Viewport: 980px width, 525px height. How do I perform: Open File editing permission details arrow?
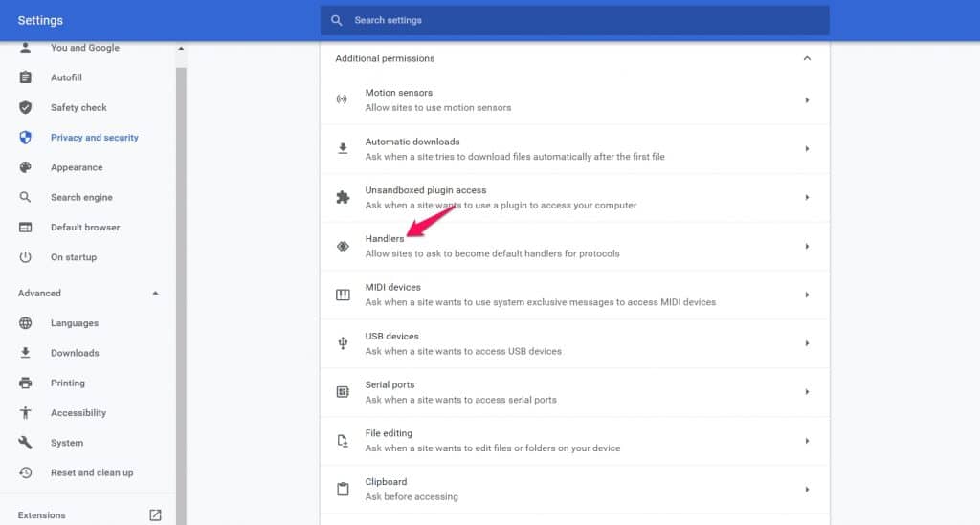[x=807, y=441]
